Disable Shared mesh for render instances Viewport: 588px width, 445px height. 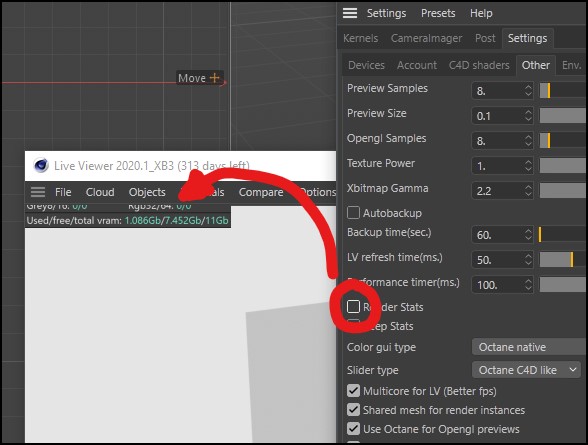point(353,410)
